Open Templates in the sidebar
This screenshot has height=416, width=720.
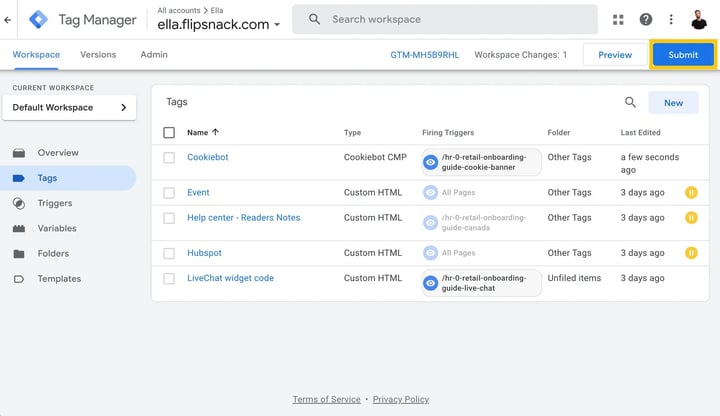(x=59, y=279)
